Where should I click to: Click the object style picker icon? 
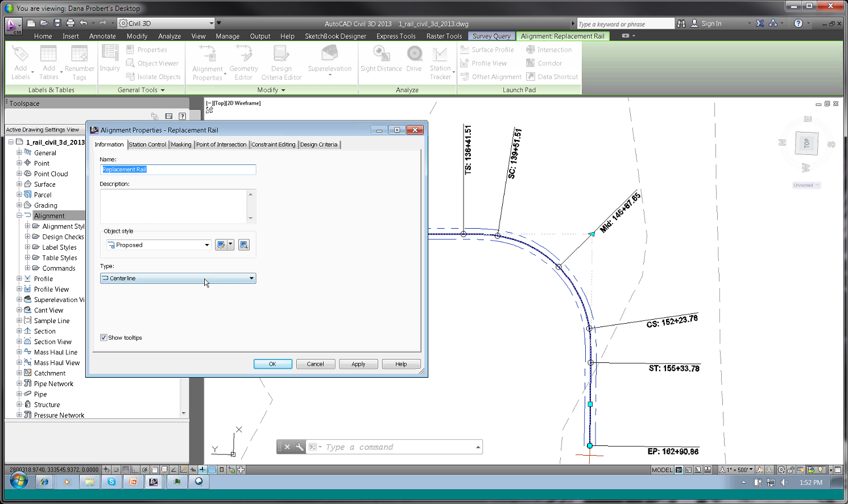click(243, 245)
